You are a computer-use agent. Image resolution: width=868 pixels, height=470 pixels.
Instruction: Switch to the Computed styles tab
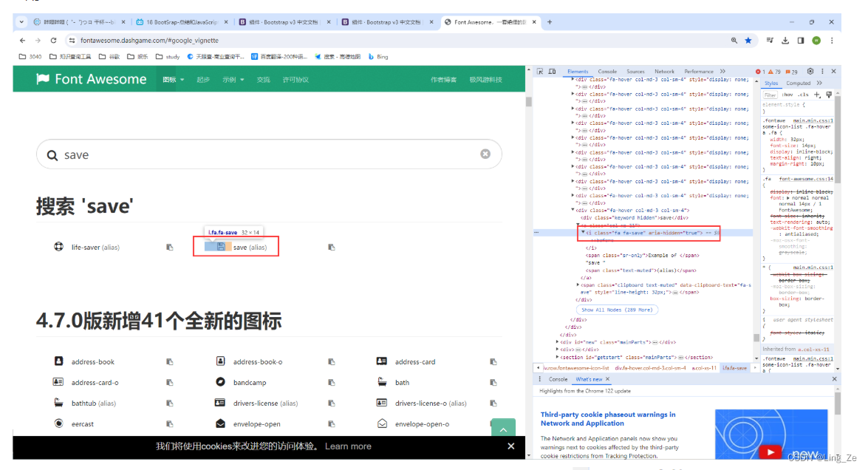tap(799, 83)
